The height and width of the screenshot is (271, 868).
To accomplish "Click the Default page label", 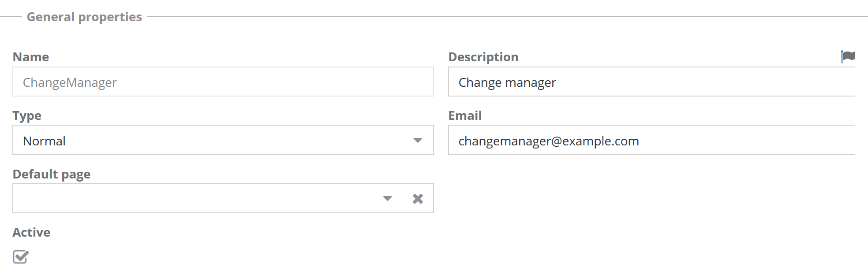I will pos(52,174).
